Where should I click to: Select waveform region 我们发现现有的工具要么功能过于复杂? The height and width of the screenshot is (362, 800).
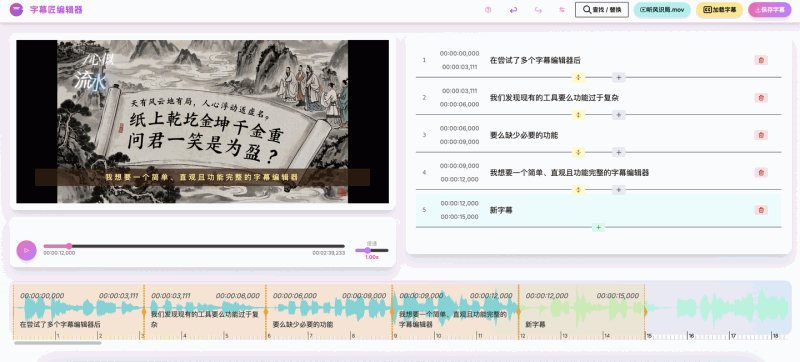205,311
